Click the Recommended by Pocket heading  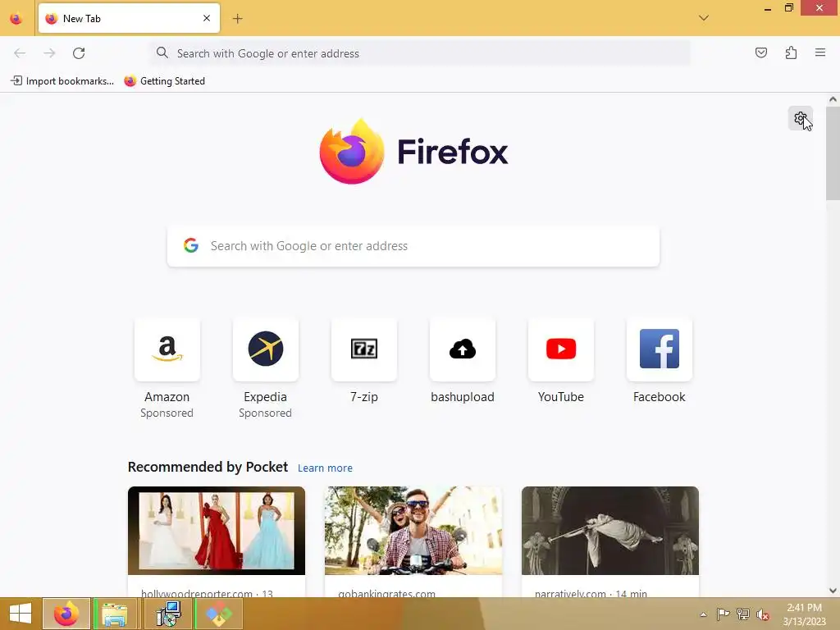pyautogui.click(x=208, y=467)
